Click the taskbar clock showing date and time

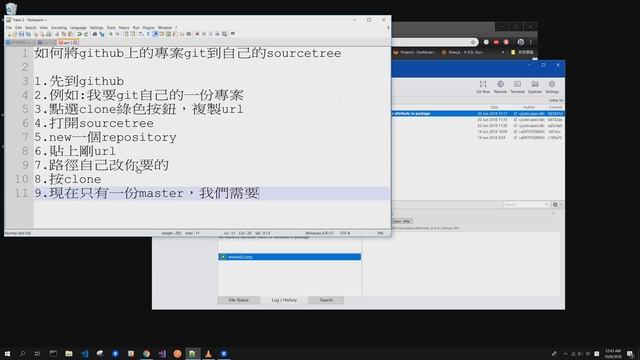[613, 353]
